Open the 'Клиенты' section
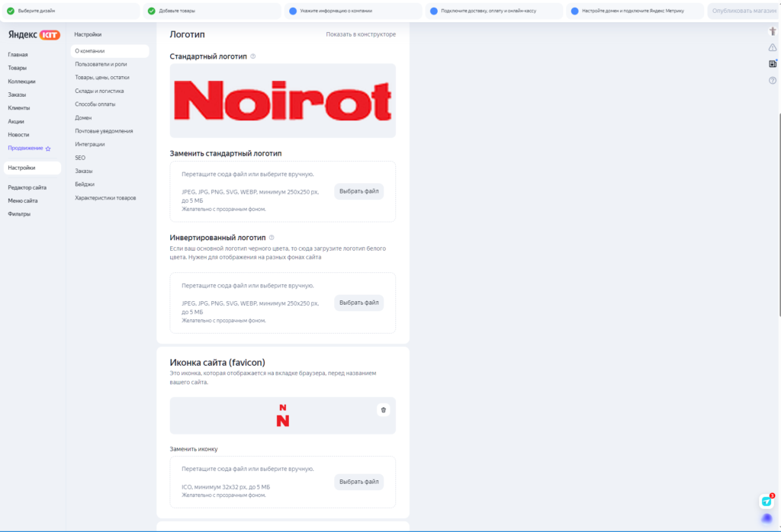The width and height of the screenshot is (781, 532). (19, 108)
